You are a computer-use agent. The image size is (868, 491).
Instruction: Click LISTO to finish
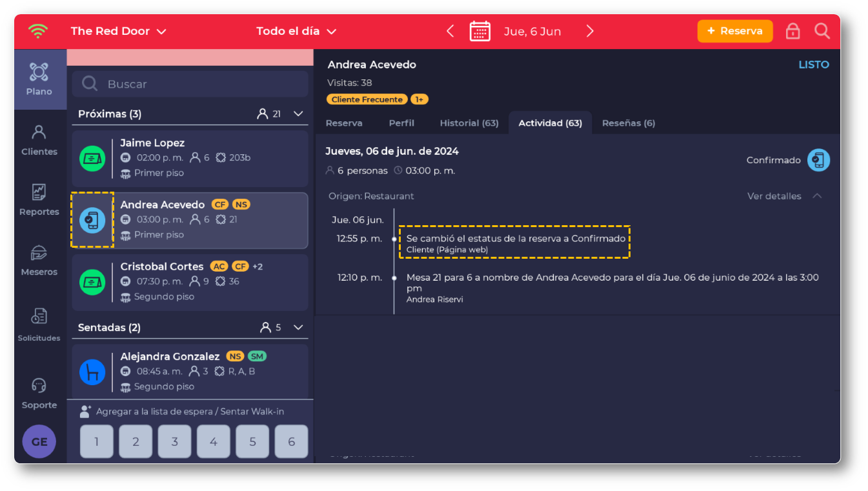tap(814, 65)
